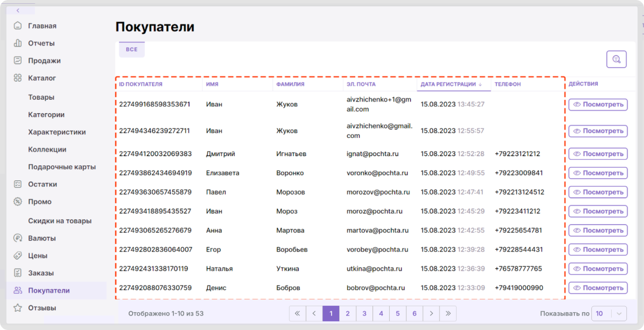Click Посмотреть for Денис Бобров
This screenshot has height=330, width=644.
598,288
